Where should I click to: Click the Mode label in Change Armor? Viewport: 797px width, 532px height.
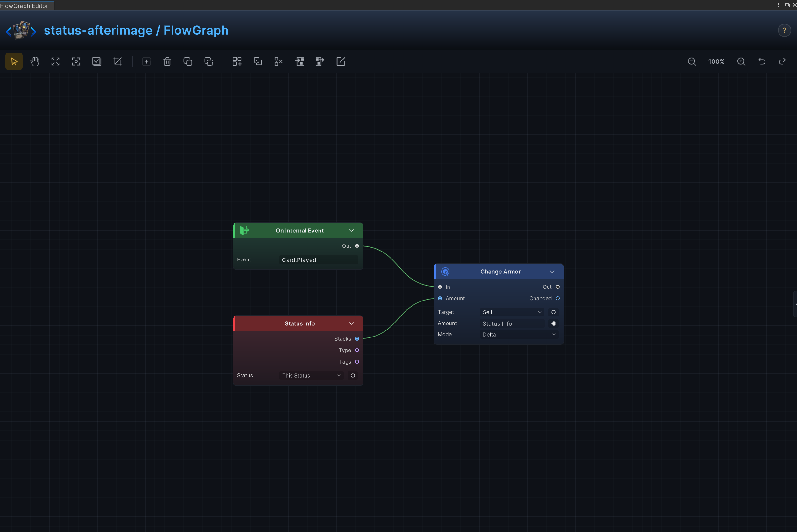tap(445, 335)
